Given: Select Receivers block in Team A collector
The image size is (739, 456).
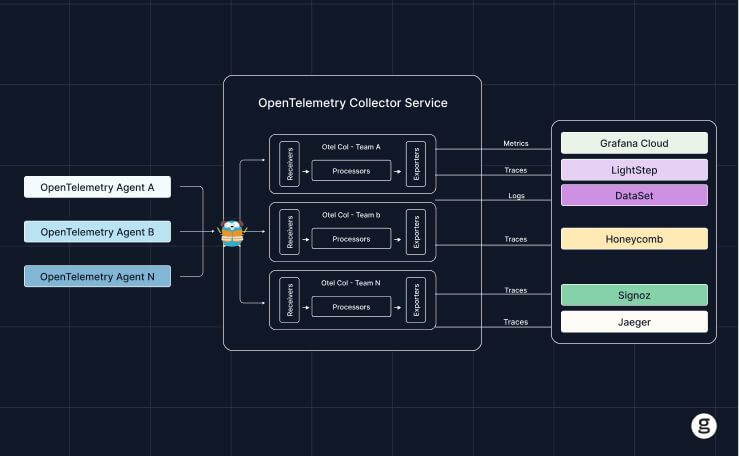Looking at the screenshot, I should [x=289, y=164].
